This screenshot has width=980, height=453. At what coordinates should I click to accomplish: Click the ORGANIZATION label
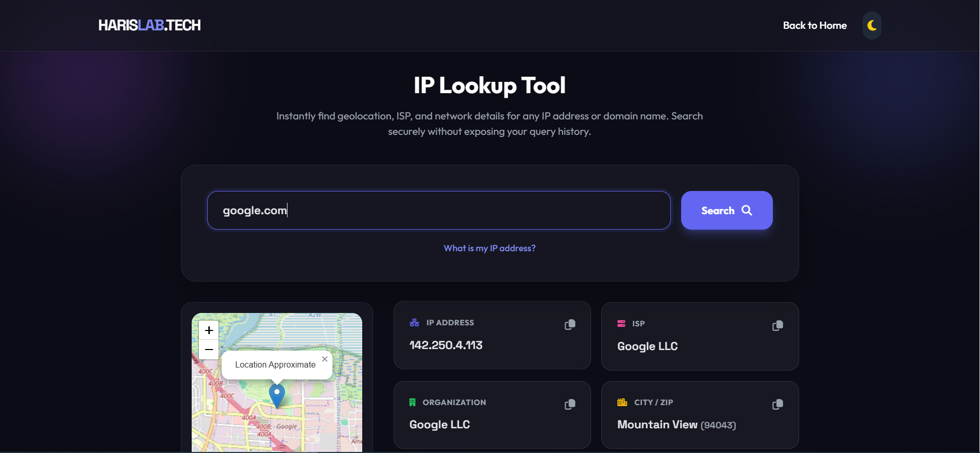coord(454,403)
